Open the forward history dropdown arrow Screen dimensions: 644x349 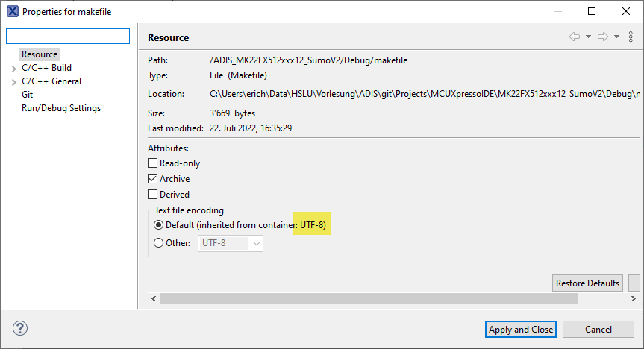[617, 37]
